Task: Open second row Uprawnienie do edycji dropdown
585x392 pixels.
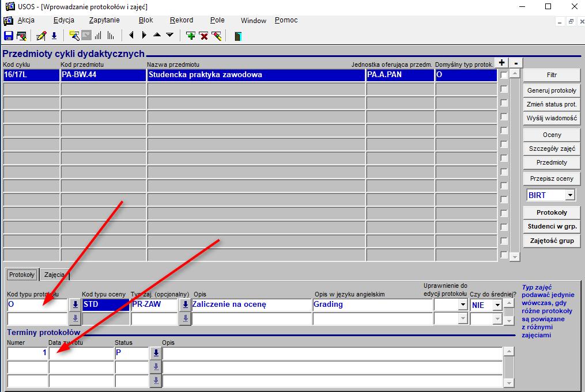Action: point(463,318)
